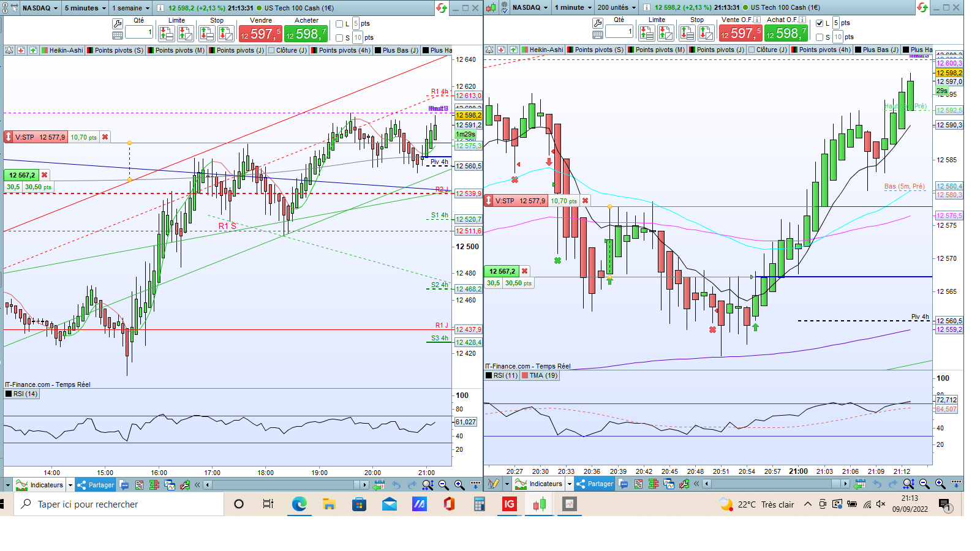Click the candlestick icon in the 1 minute chart header
This screenshot has width=980, height=551.
click(491, 7)
